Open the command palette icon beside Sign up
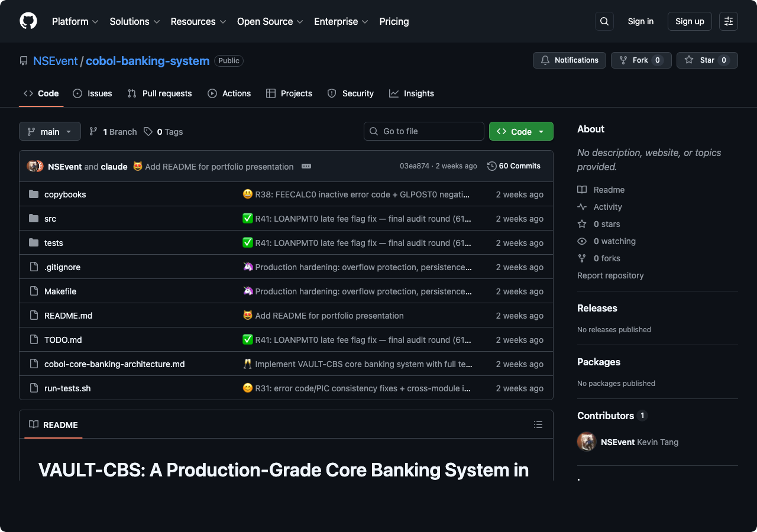Screen dimensions: 757x532 click(x=728, y=21)
